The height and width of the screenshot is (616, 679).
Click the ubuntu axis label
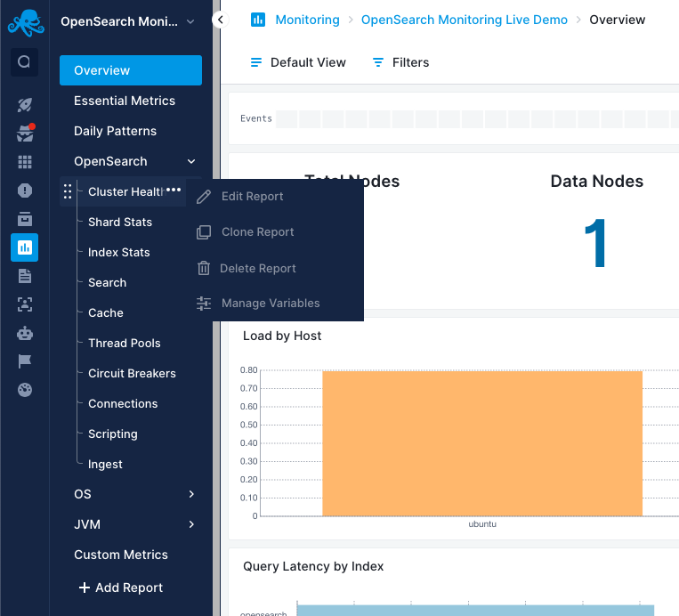click(482, 524)
